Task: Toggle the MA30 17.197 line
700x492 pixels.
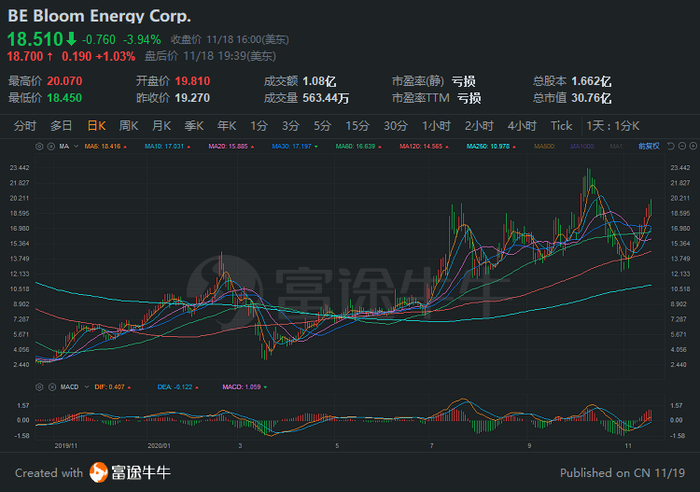Action: (x=295, y=146)
